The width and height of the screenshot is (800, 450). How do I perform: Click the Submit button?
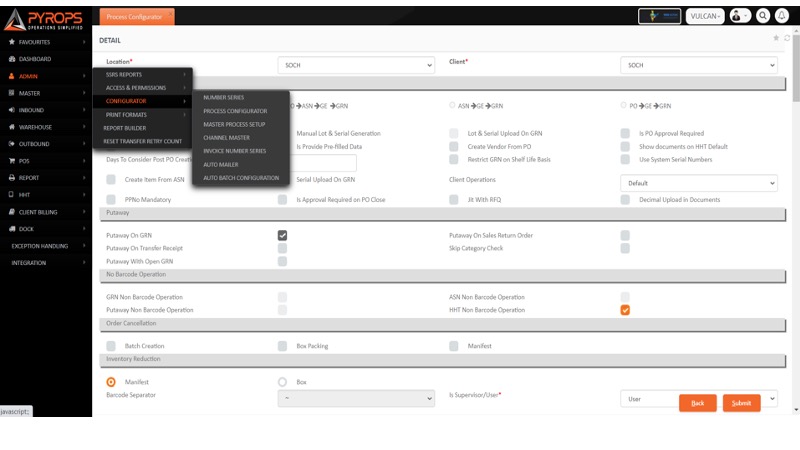point(741,403)
